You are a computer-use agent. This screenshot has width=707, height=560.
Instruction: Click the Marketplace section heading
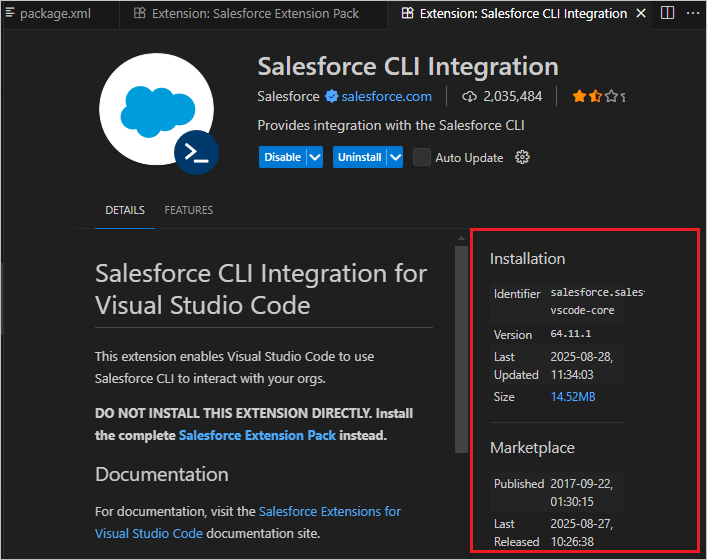[532, 448]
